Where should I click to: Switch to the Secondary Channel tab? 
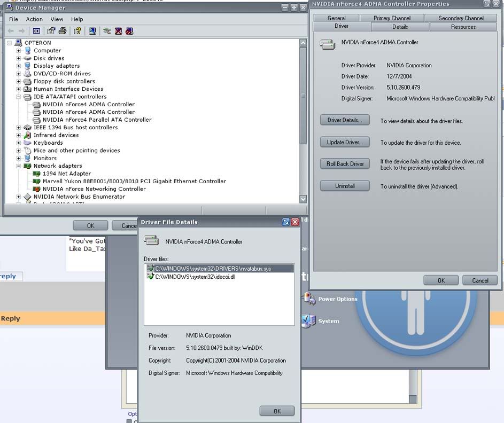pos(461,18)
